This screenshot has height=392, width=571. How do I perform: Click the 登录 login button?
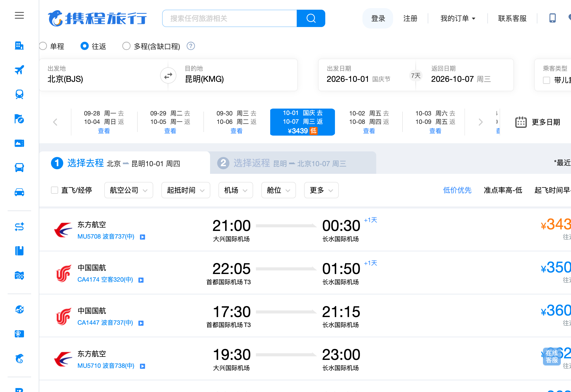(x=378, y=18)
